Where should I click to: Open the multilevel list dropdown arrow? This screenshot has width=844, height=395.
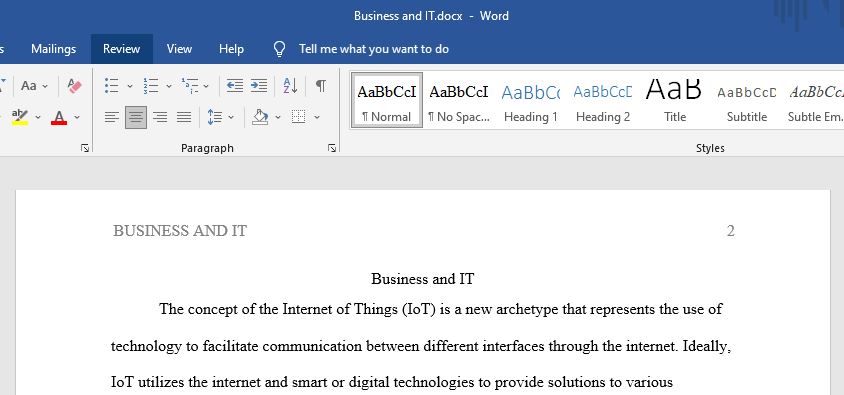coord(206,86)
